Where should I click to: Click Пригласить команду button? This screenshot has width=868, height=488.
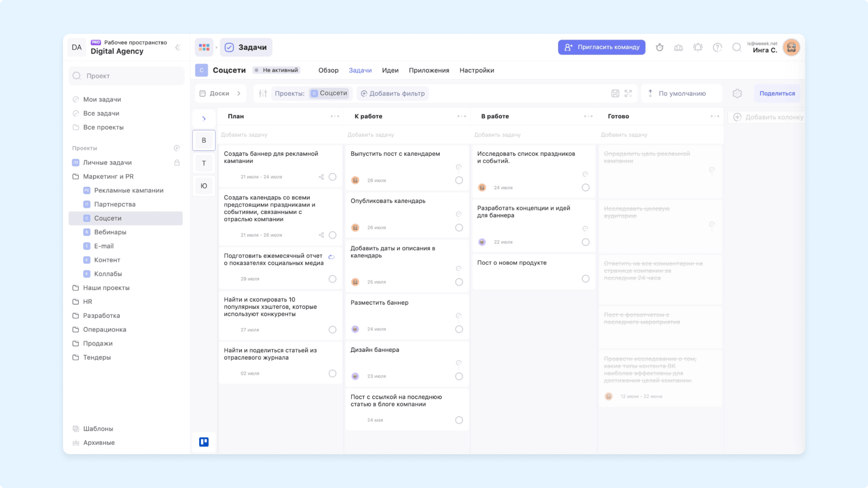pyautogui.click(x=601, y=47)
